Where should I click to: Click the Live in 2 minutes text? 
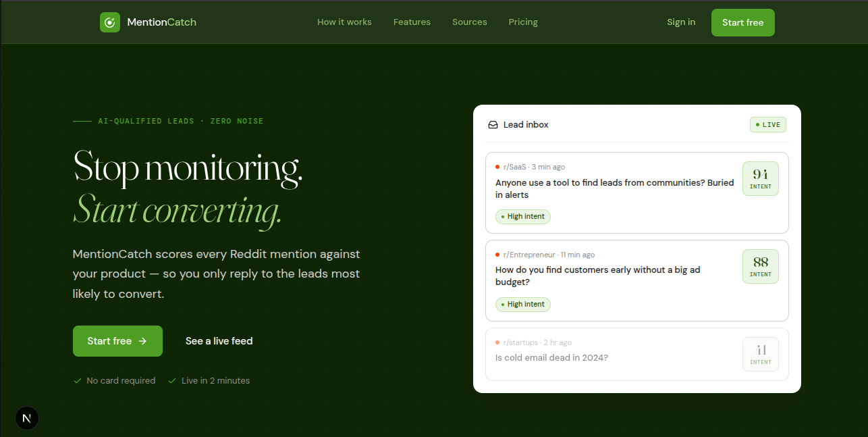point(215,381)
